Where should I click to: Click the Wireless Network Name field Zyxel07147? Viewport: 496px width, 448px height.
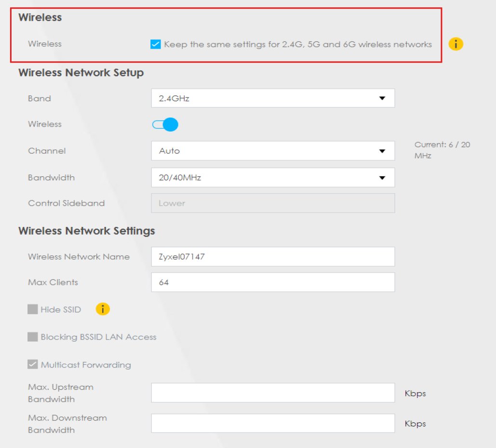(273, 256)
